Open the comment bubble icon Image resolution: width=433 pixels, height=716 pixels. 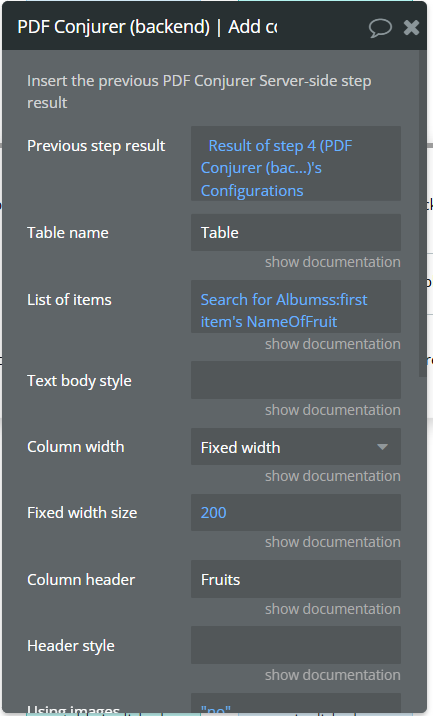380,27
